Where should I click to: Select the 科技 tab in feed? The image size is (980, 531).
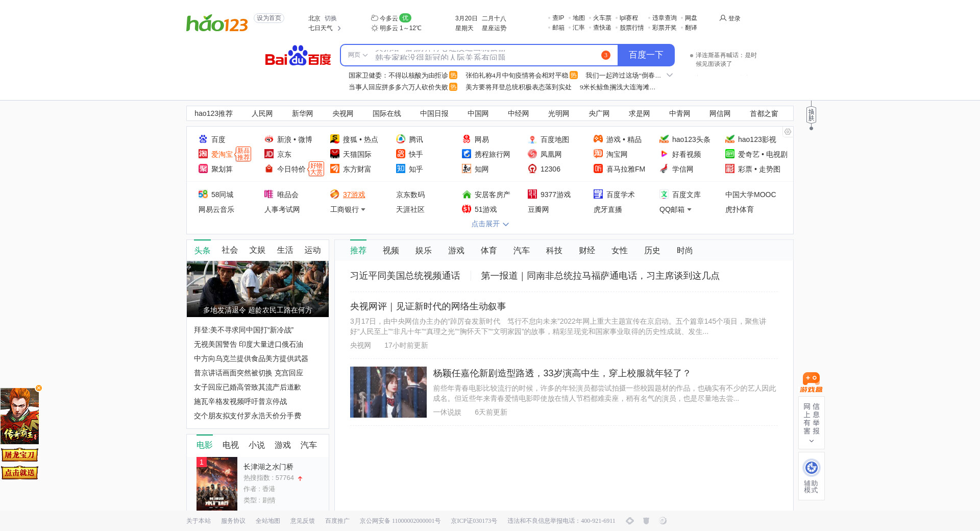click(554, 251)
